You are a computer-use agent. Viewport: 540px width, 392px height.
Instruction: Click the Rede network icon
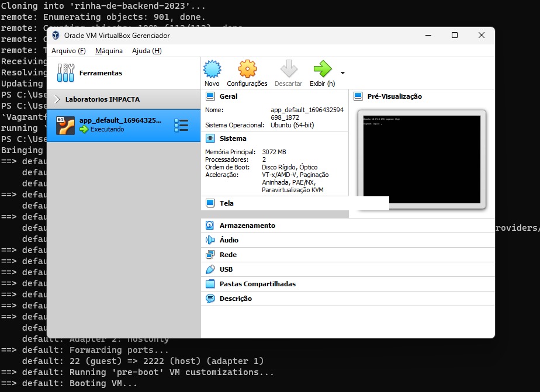[x=210, y=255]
